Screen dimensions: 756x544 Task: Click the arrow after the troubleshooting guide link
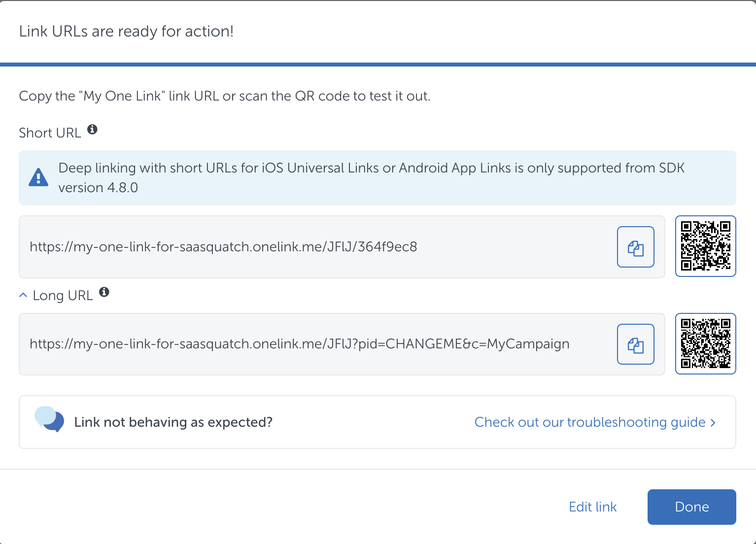pos(713,423)
